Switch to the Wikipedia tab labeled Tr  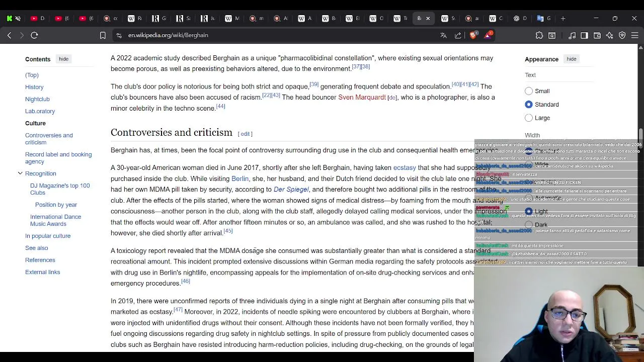click(x=401, y=19)
